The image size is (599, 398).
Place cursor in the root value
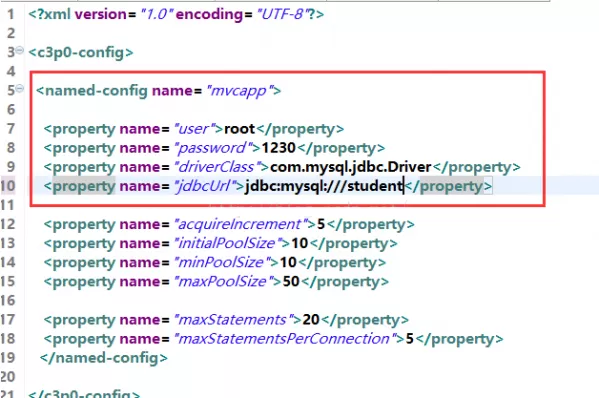pos(240,129)
